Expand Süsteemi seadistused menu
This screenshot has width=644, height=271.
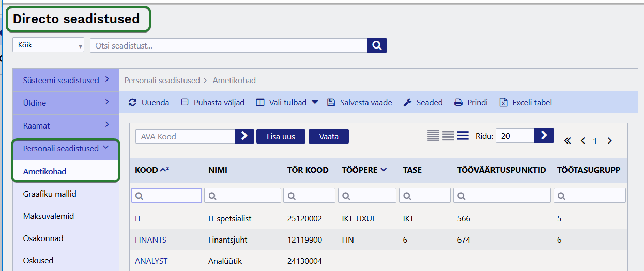click(66, 80)
